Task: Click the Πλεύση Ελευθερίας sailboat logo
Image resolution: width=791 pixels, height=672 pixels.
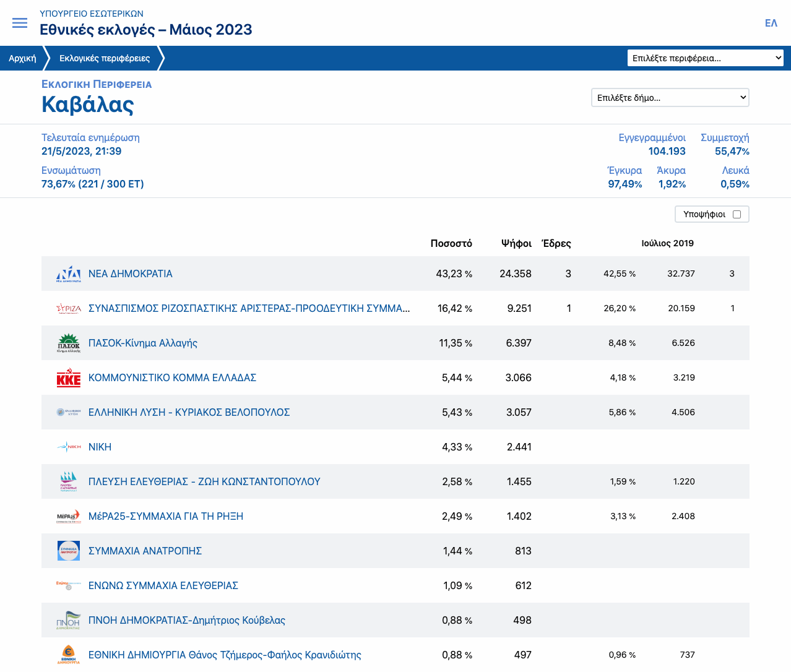Action: point(69,481)
